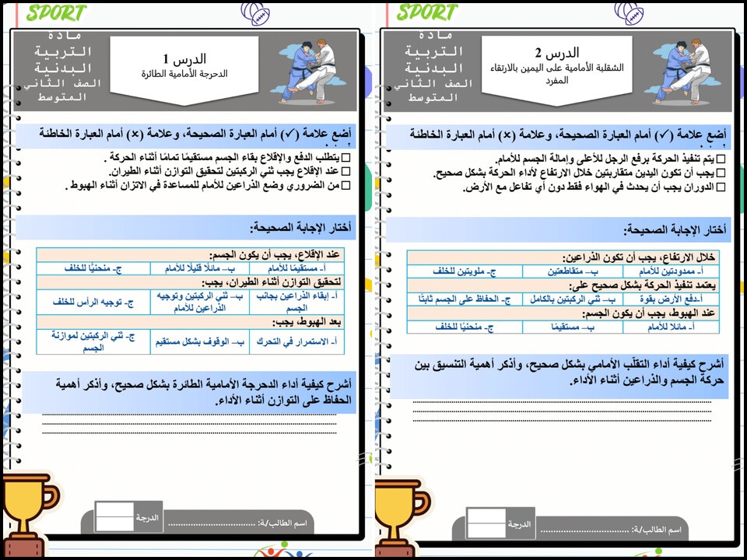This screenshot has width=747, height=560.
Task: Choose answer 'ج- منحنيًا للخلف' in Lesson 1 table
Action: tap(93, 268)
